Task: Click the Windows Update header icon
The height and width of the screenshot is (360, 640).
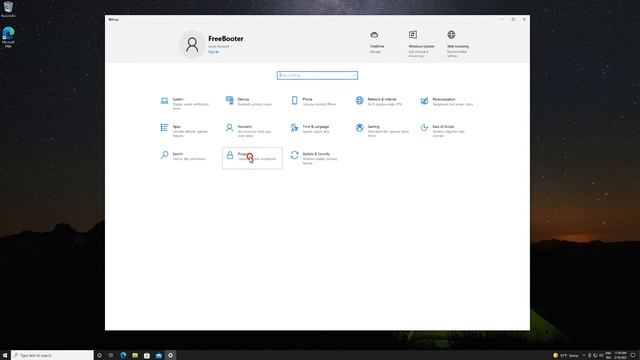Action: (413, 35)
